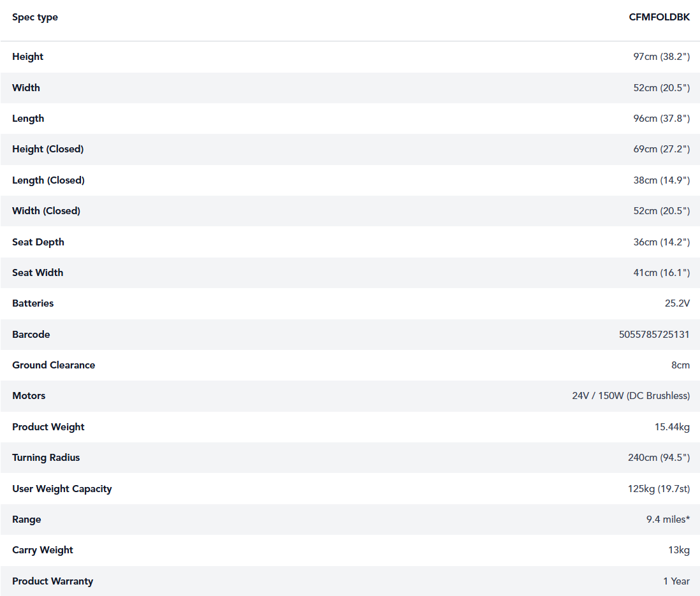Click the Batteries 25.2V value
Viewport: 700px width, 596px height.
(x=677, y=303)
